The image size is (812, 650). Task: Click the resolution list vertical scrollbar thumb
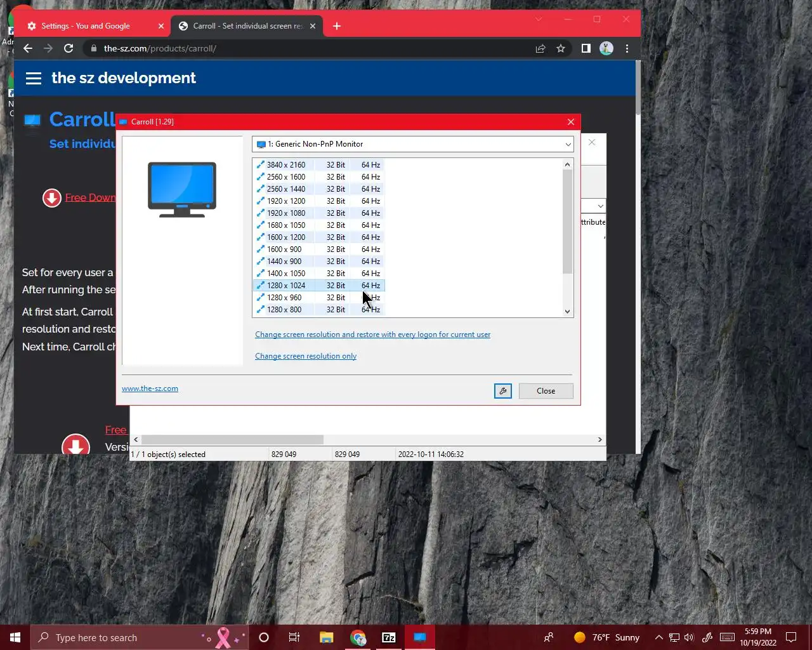(567, 222)
